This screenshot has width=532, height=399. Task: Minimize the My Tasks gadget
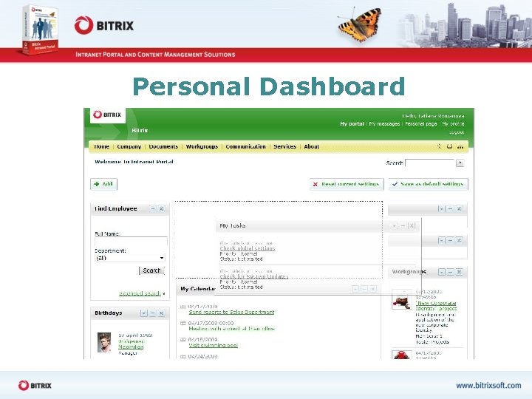coord(403,225)
